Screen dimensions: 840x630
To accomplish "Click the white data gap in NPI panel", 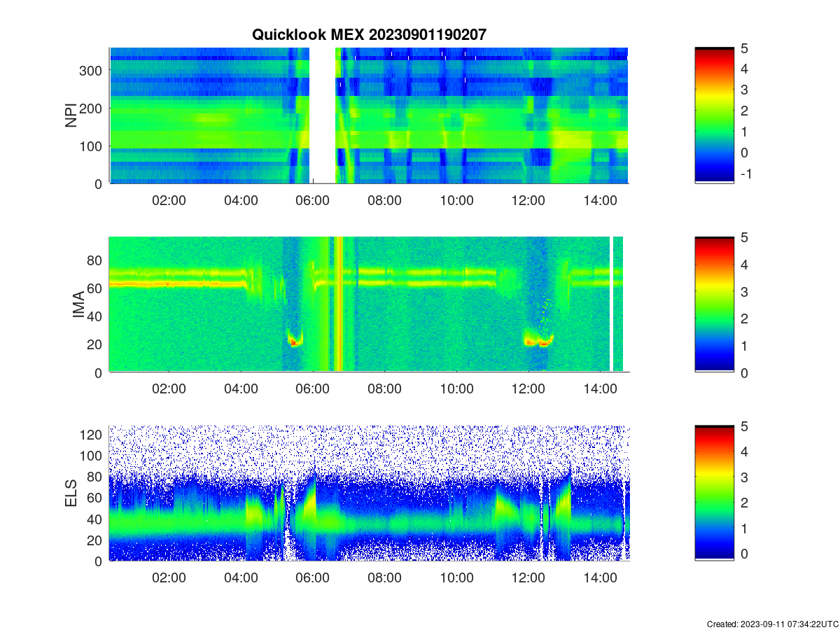I will (x=323, y=115).
